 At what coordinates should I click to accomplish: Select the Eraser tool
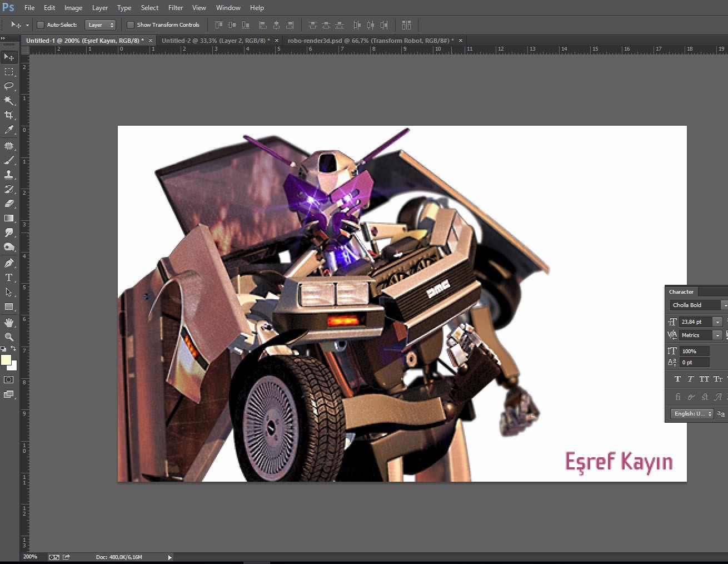9,204
